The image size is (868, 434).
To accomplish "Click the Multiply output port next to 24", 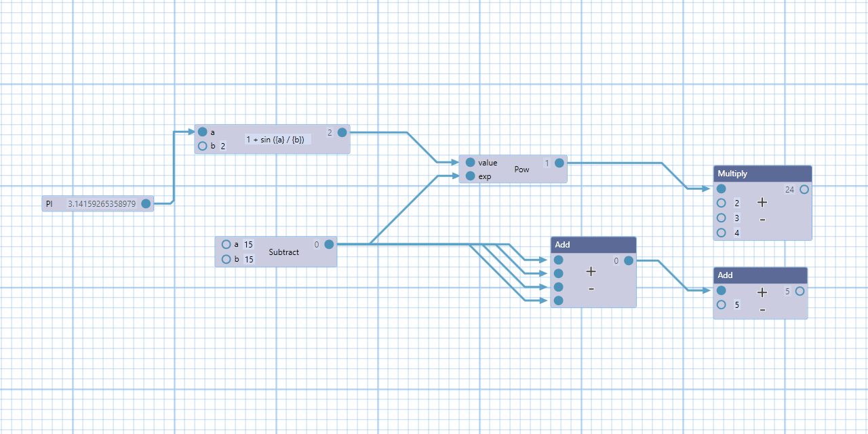I will coord(804,189).
